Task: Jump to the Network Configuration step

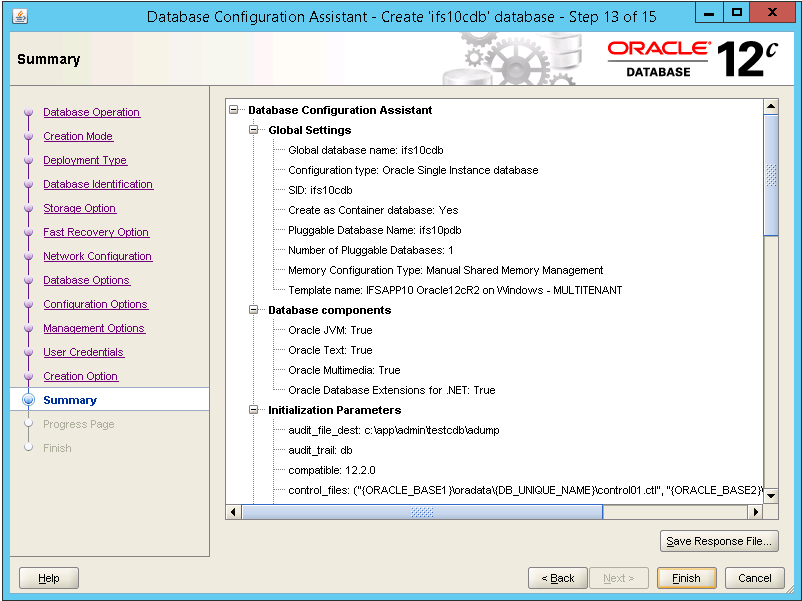Action: pos(97,256)
